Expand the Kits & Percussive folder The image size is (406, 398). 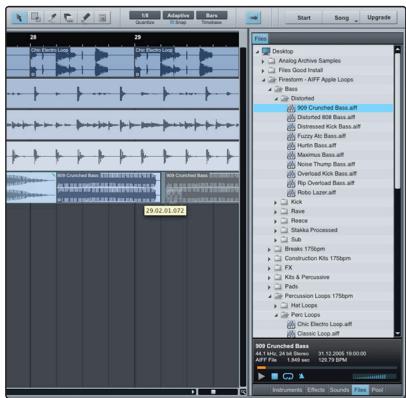(269, 277)
